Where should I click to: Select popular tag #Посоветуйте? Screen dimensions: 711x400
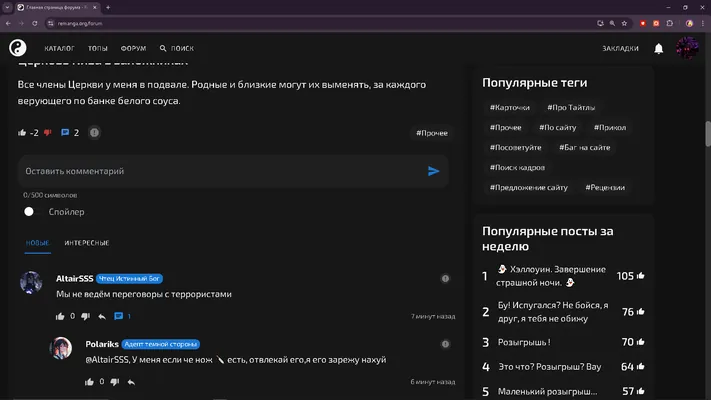click(x=516, y=147)
